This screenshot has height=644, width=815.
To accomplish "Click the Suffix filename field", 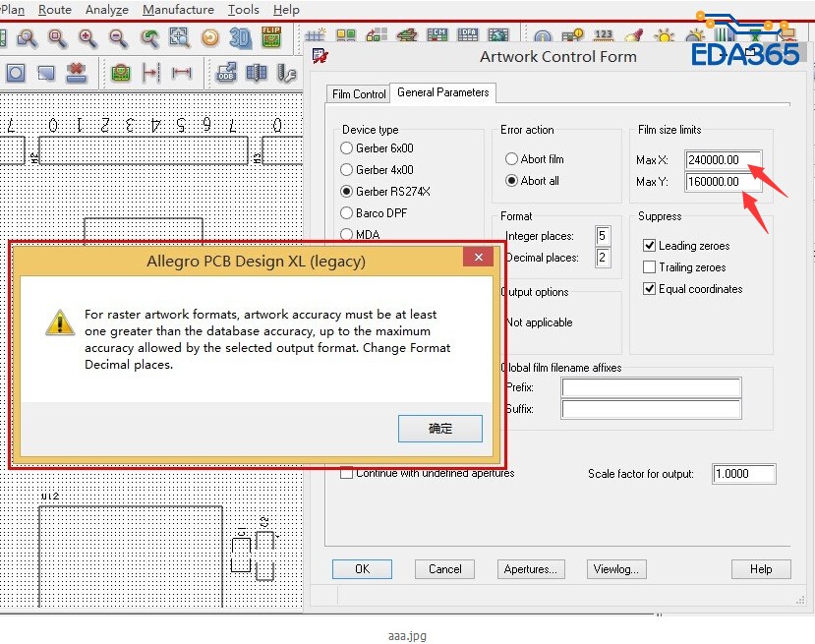I will tap(651, 409).
